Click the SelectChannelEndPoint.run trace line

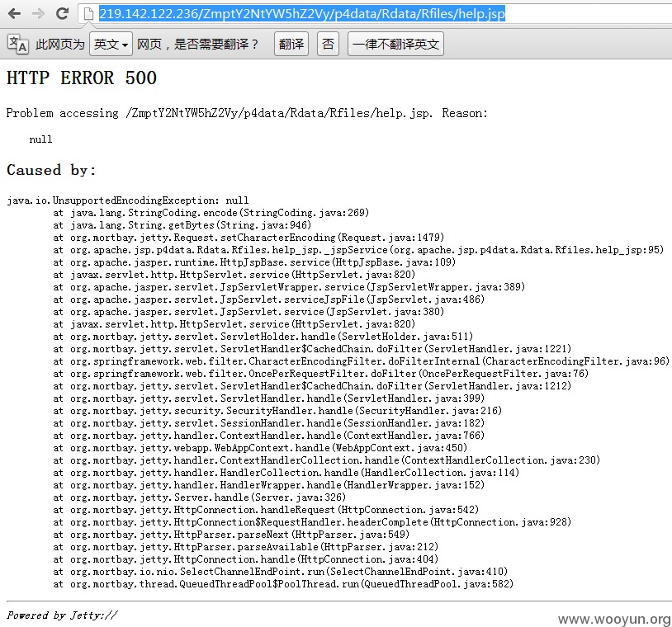point(281,573)
